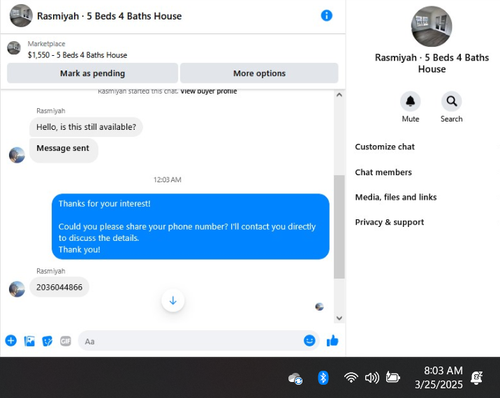
Task: Open the emoji picker smiley icon
Action: [x=309, y=340]
